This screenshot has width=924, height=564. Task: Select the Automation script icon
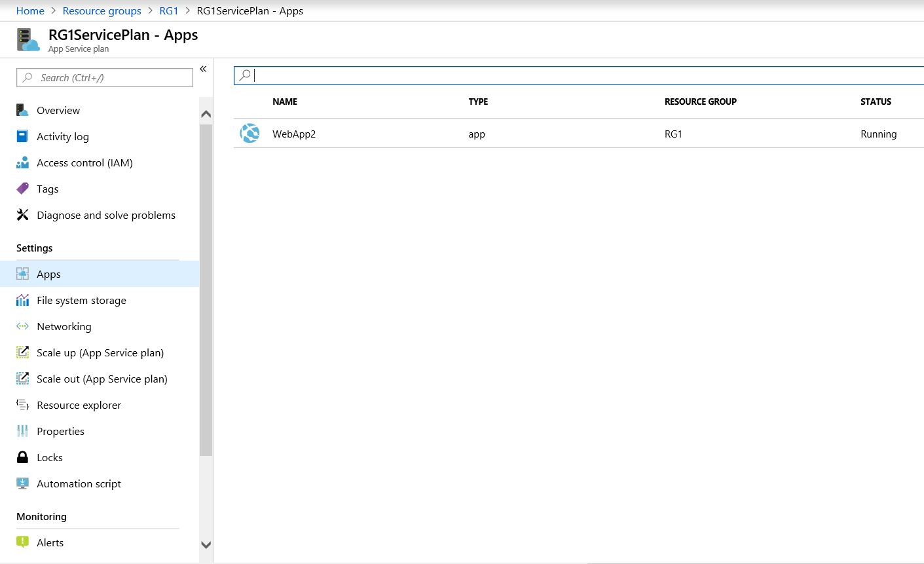[23, 483]
